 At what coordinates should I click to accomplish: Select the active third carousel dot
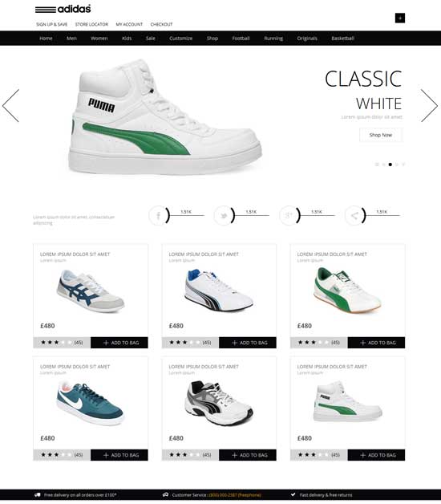point(390,165)
